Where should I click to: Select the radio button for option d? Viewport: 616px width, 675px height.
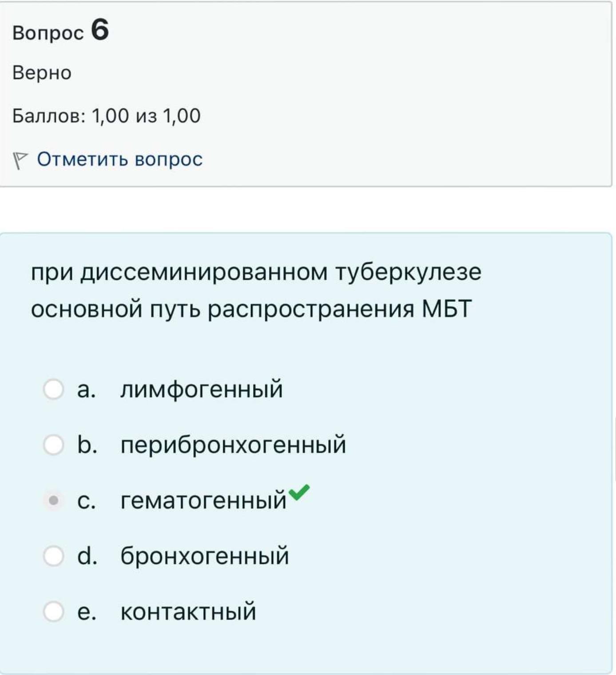pos(53,556)
